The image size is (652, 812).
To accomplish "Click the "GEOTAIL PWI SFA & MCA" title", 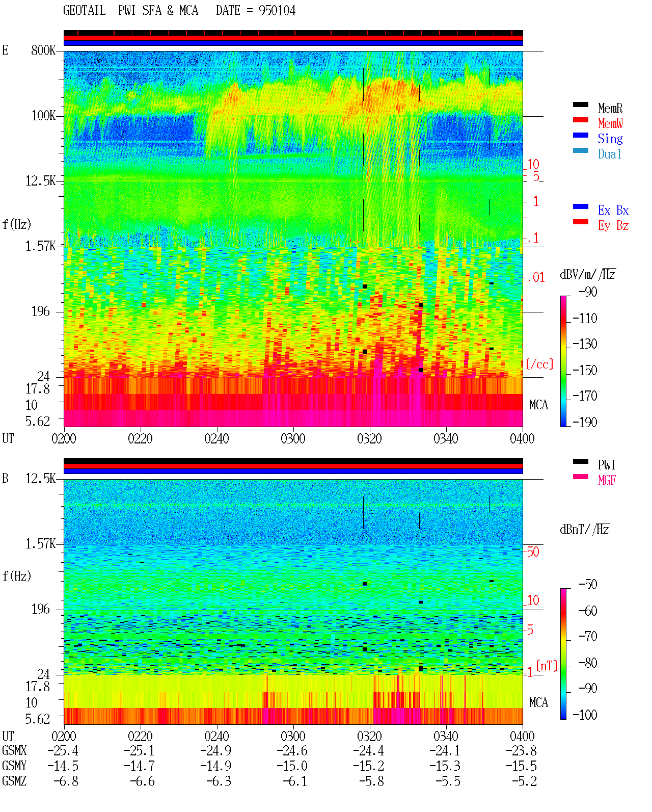I will tap(130, 11).
